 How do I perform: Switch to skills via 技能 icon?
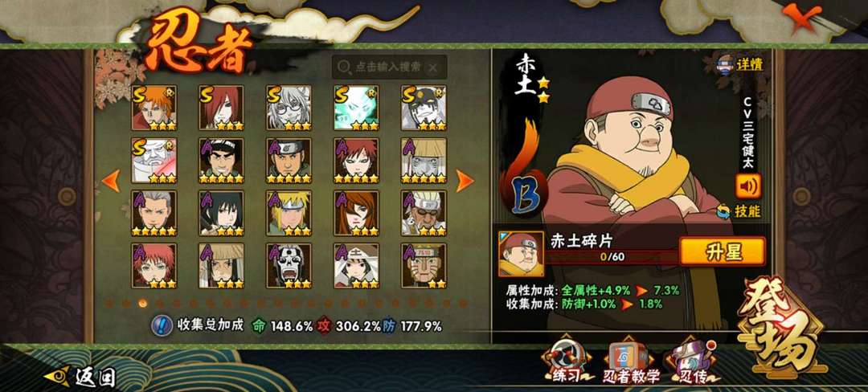click(739, 211)
